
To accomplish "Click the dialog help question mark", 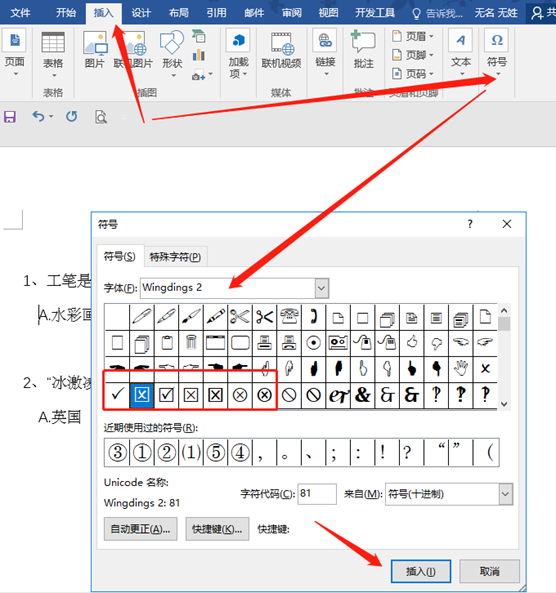I will 470,224.
